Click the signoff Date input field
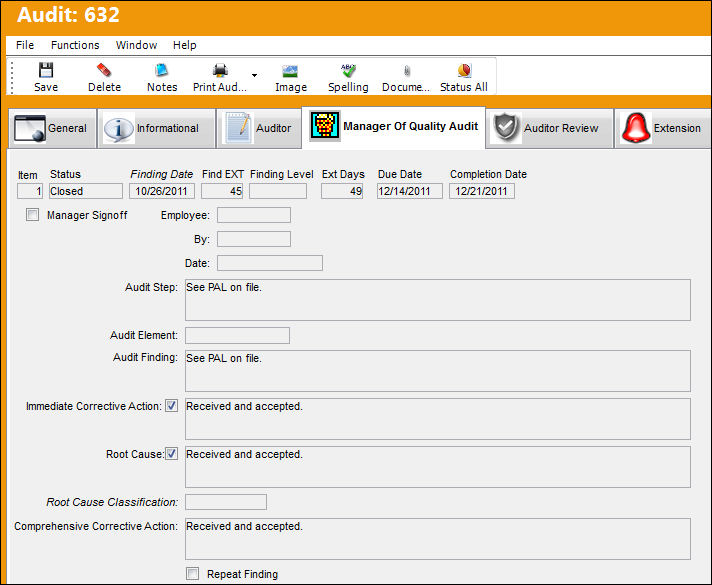The image size is (712, 585). point(270,263)
